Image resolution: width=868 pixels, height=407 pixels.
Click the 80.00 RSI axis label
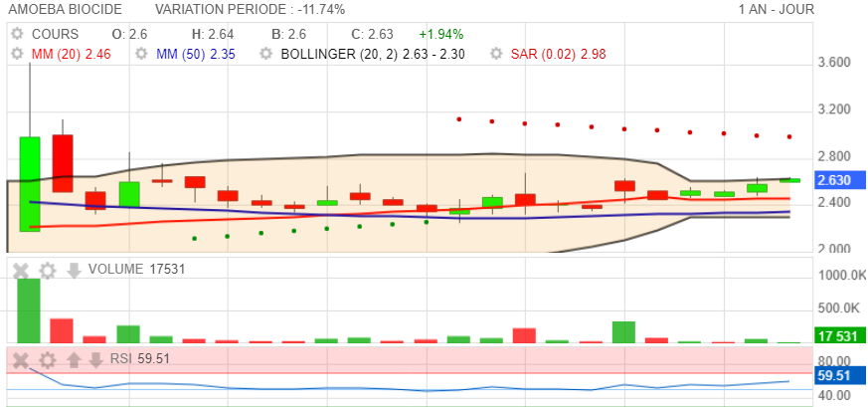pyautogui.click(x=833, y=360)
